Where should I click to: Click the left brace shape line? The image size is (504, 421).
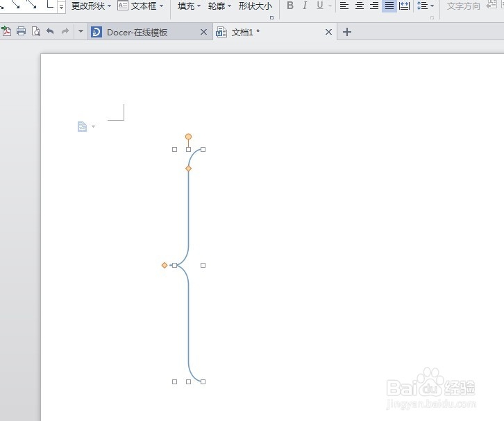[x=188, y=209]
